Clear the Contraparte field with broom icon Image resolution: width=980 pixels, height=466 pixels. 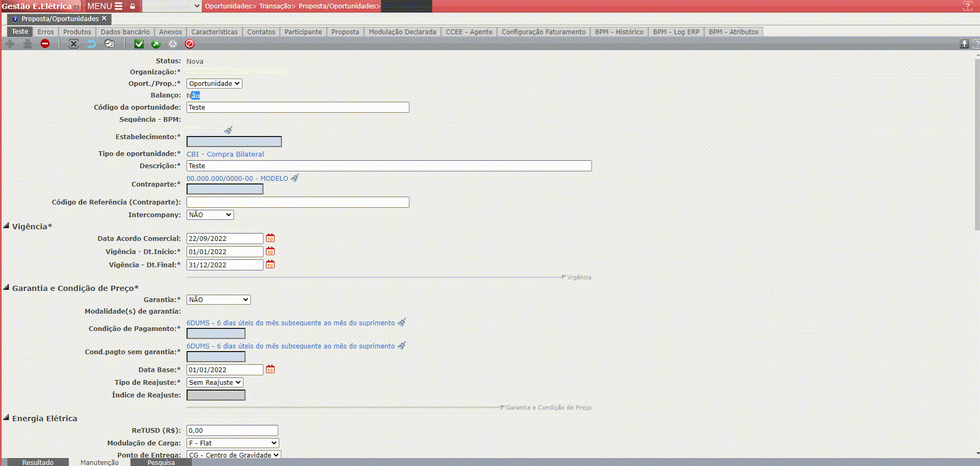point(295,178)
